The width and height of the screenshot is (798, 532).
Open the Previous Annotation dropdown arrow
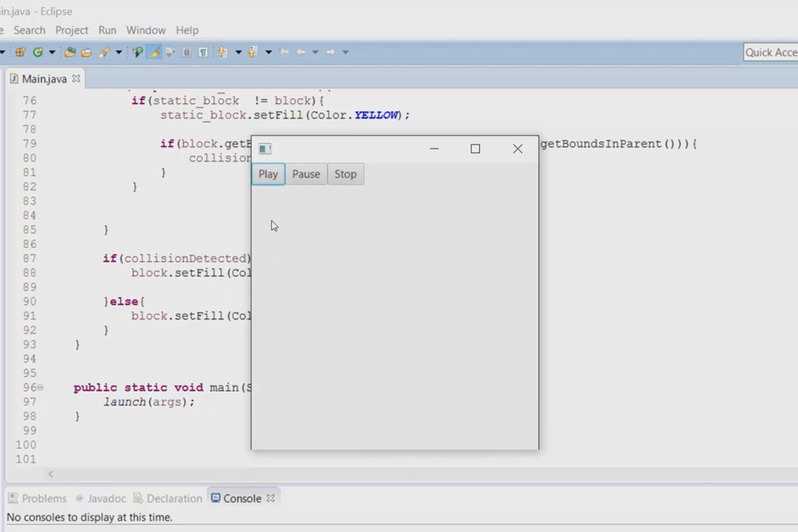(x=268, y=52)
